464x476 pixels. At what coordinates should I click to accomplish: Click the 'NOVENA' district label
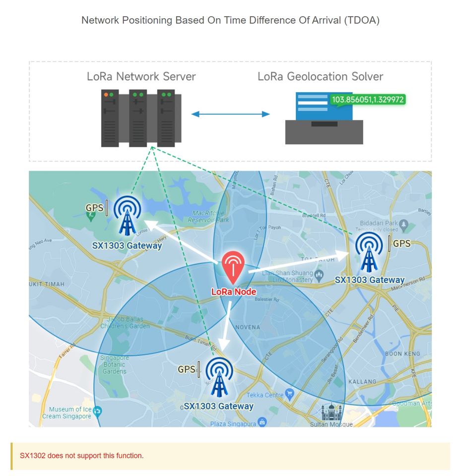coord(248,327)
